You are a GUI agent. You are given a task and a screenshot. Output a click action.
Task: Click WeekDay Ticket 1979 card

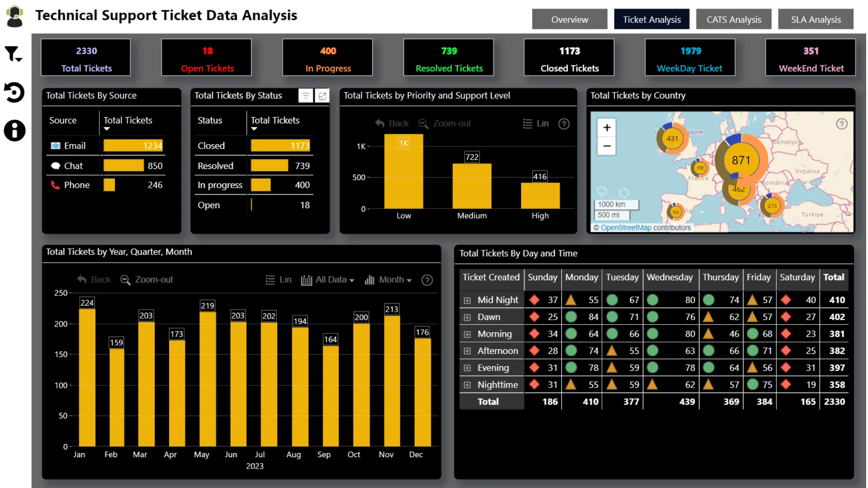pyautogui.click(x=690, y=57)
